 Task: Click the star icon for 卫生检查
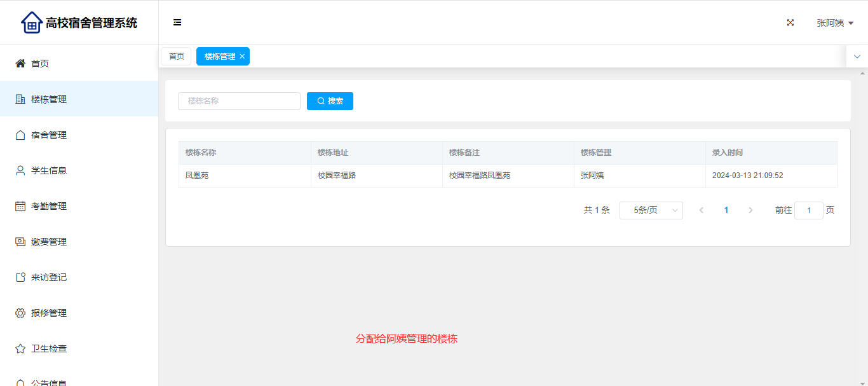20,348
